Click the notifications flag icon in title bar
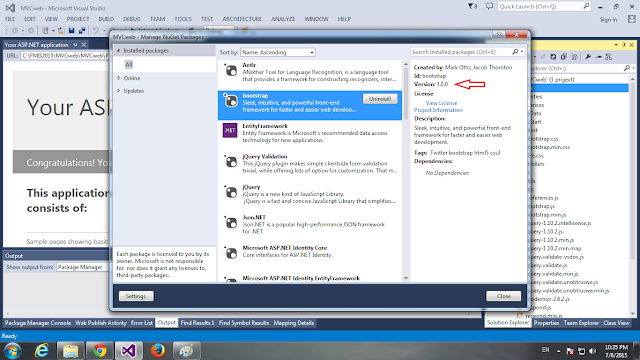The width and height of the screenshot is (640, 360). tap(472, 6)
